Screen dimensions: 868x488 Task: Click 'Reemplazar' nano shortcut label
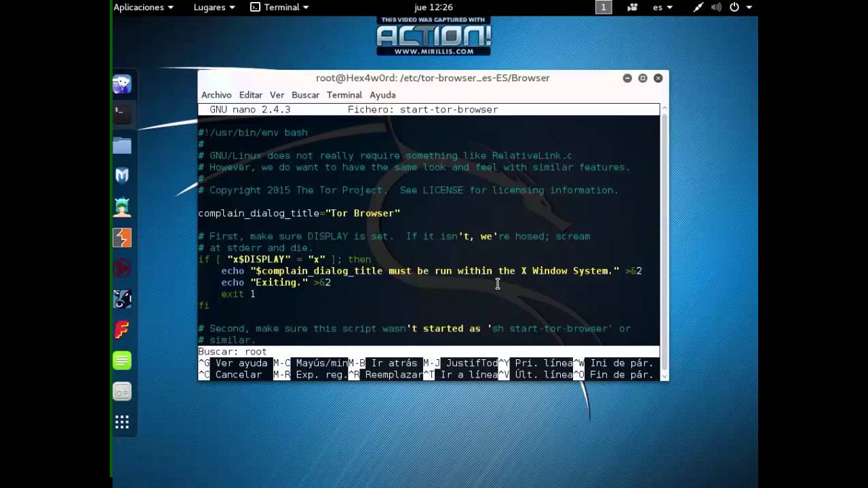pos(394,375)
